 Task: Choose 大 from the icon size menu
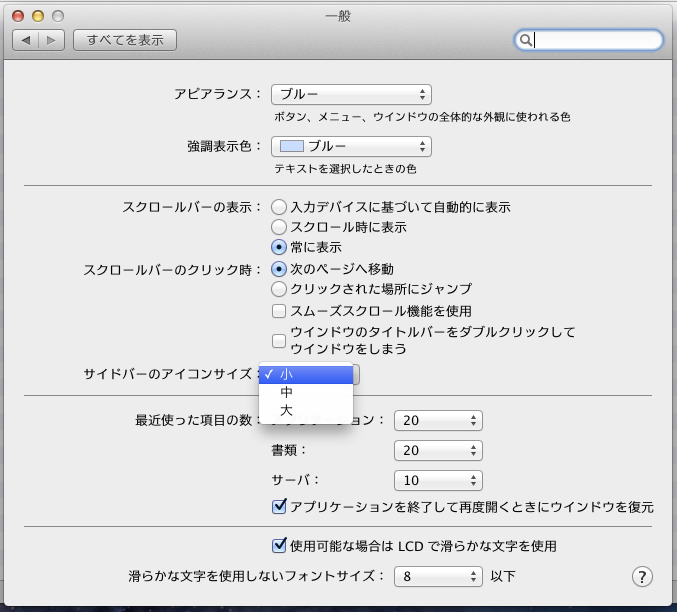pyautogui.click(x=287, y=410)
